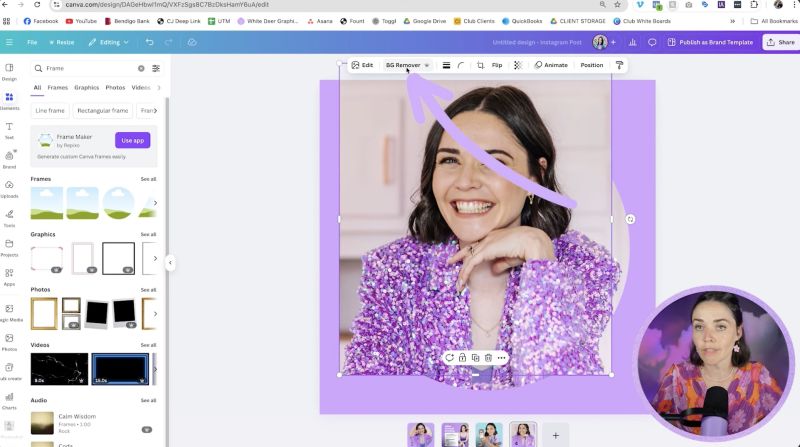Open the Apps panel in sidebar

pos(9,277)
